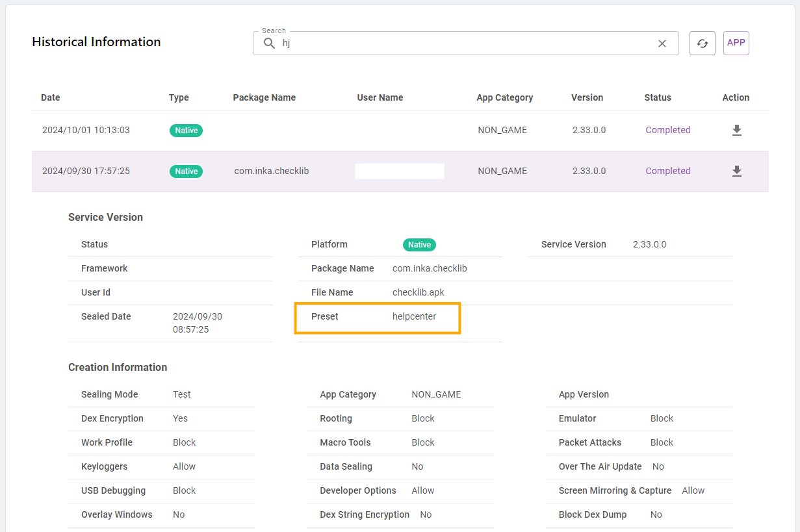Viewport: 800px width, 532px height.
Task: Select the Preset value helpcenter
Action: [x=414, y=316]
